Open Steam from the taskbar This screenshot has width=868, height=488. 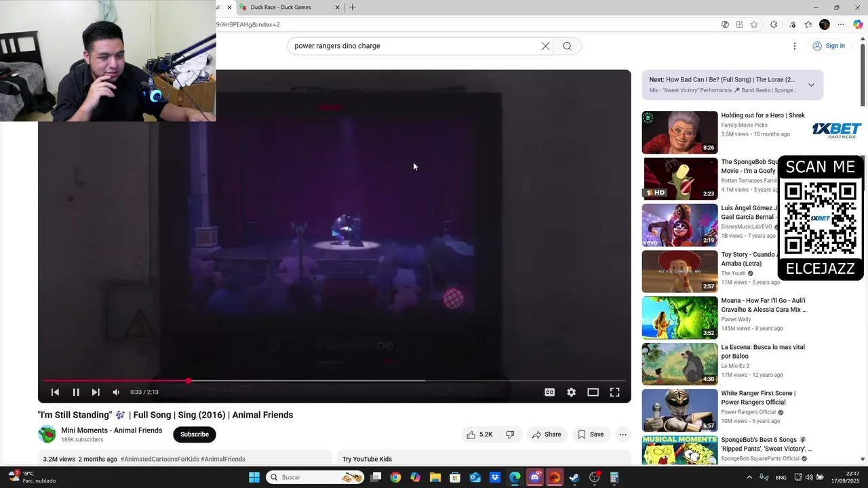[574, 477]
